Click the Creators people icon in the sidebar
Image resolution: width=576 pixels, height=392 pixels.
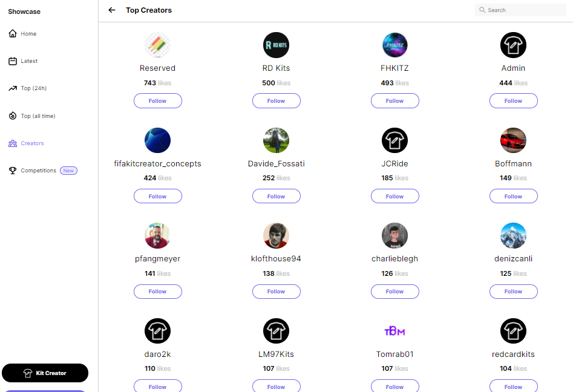(x=13, y=143)
